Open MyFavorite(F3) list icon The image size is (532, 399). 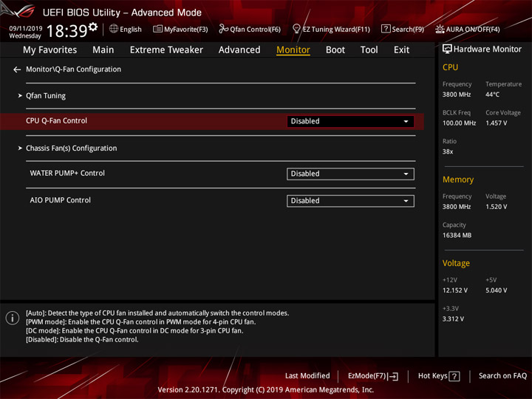point(157,29)
